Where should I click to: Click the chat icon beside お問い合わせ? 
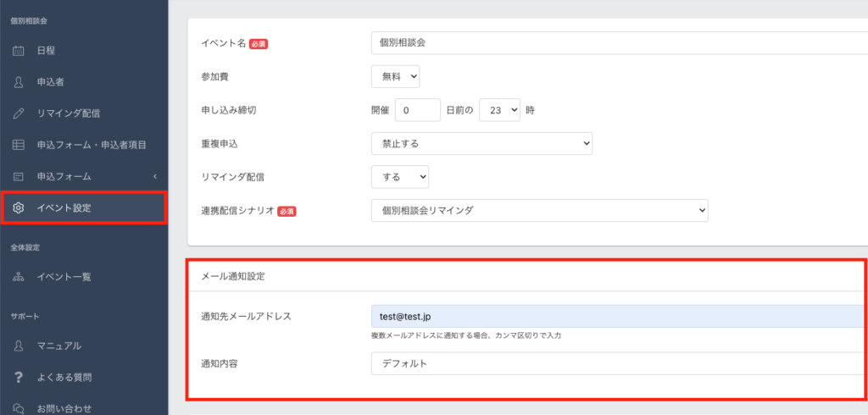click(19, 409)
